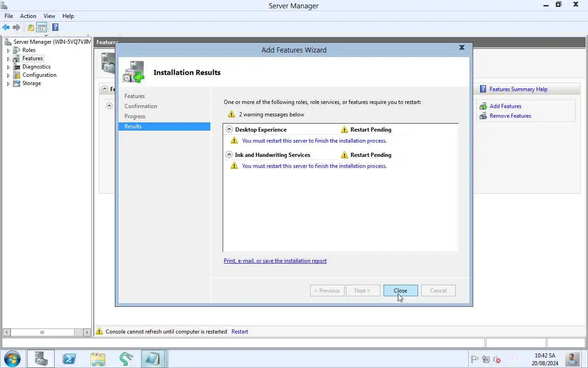
Task: Click the Back arrow toolbar icon
Action: (x=6, y=28)
